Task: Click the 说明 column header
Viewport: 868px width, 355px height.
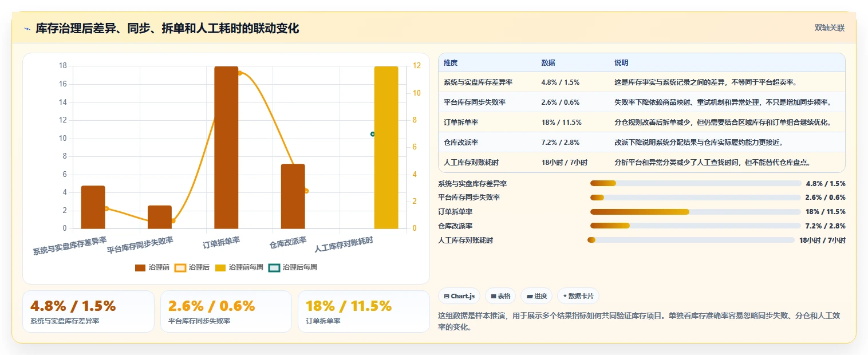Action: coord(621,63)
